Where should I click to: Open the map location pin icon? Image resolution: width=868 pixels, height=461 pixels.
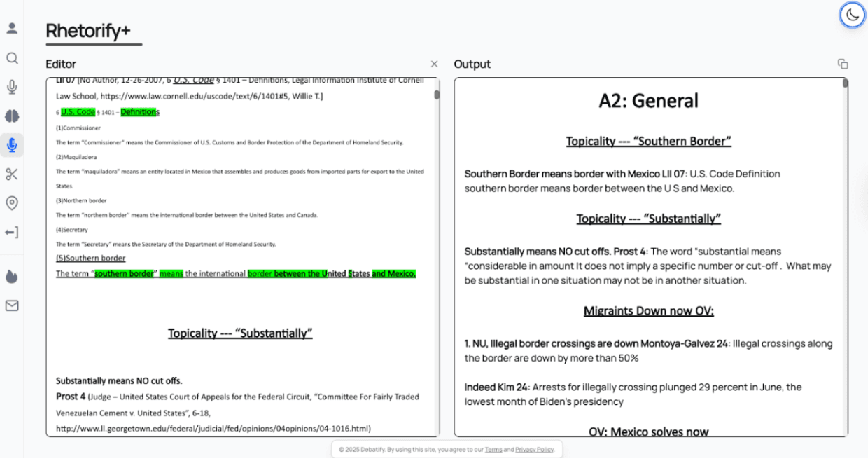(x=12, y=203)
